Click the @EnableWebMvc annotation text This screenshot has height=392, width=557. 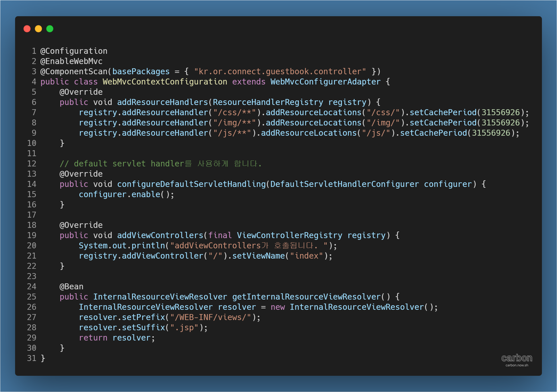point(71,61)
